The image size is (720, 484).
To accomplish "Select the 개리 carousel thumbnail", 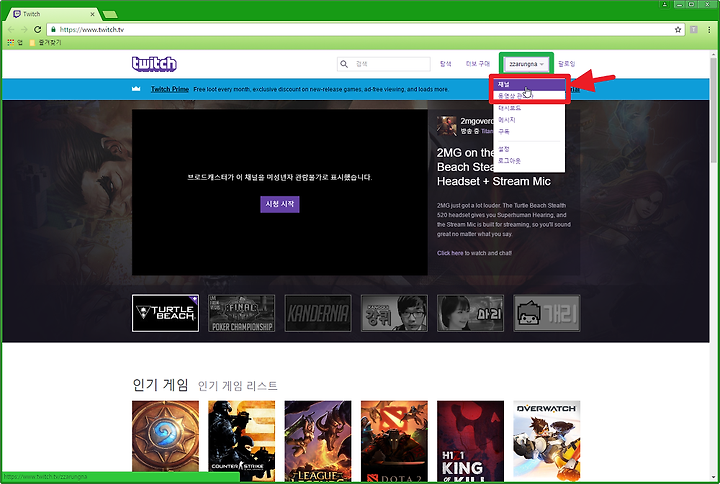I will coord(546,313).
